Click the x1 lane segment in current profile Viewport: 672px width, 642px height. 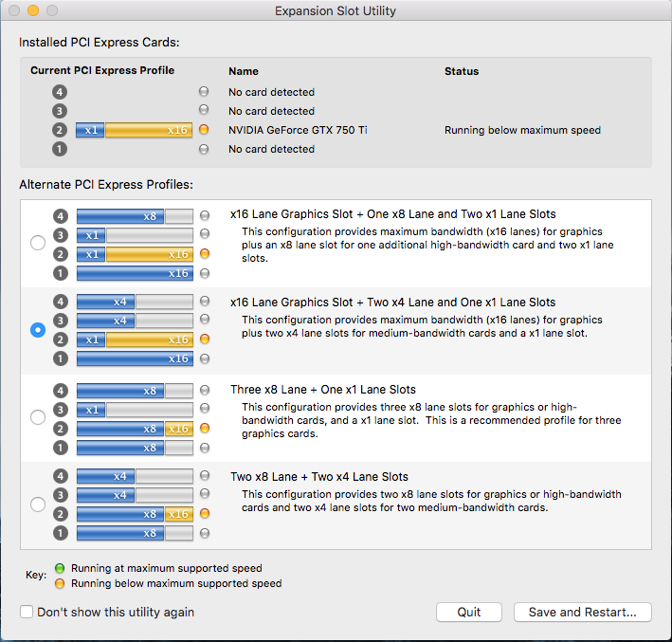(91, 130)
